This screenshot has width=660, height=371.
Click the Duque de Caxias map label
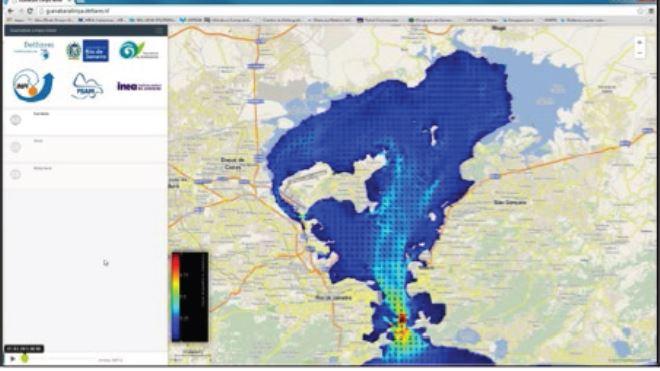[x=233, y=163]
